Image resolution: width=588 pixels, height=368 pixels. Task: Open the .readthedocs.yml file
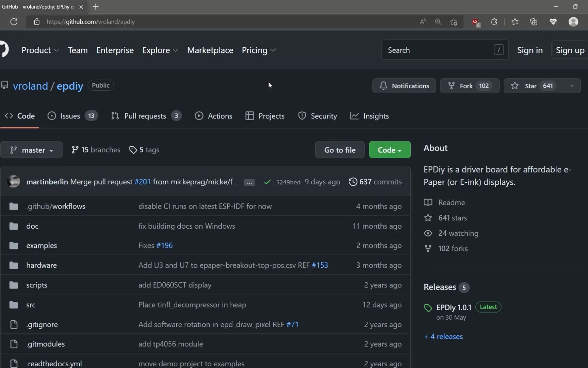coord(54,364)
